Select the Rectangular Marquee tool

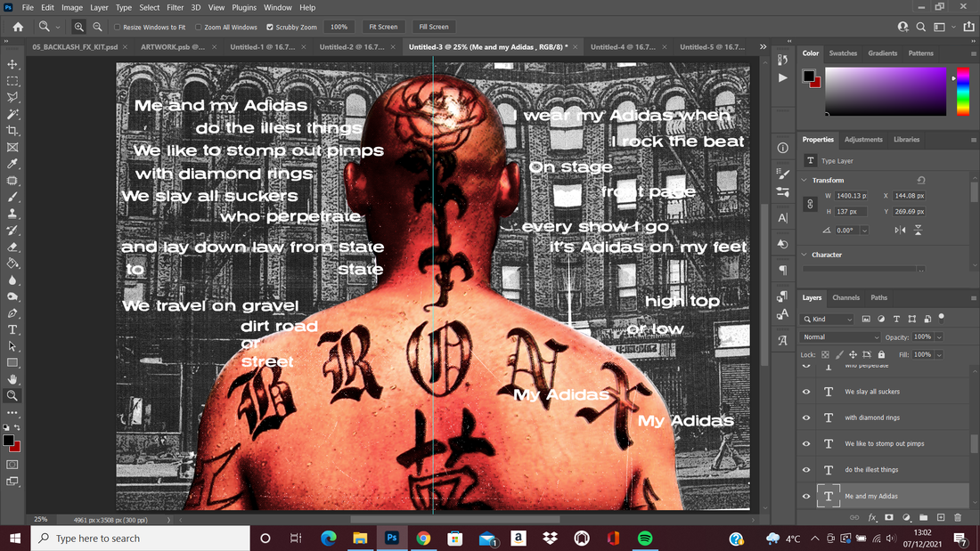pos(12,81)
